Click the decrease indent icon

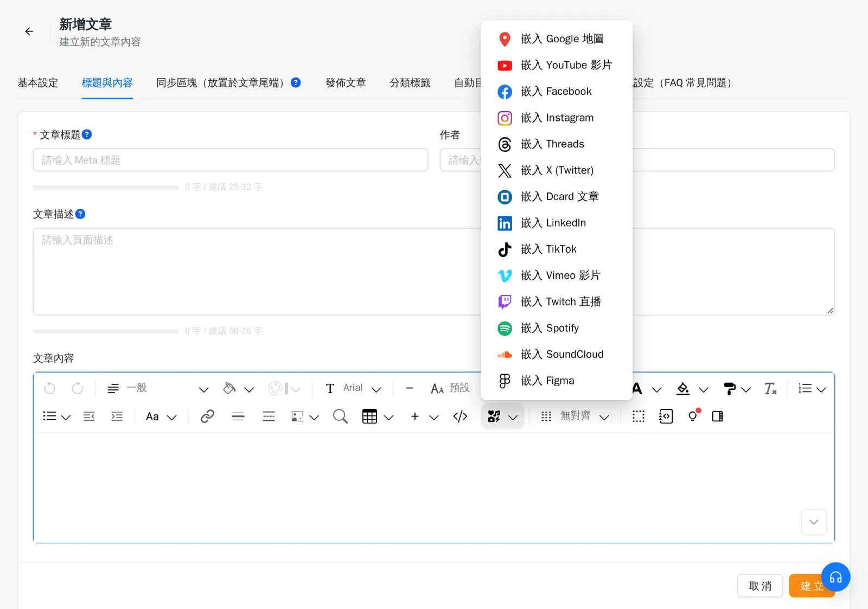click(89, 416)
